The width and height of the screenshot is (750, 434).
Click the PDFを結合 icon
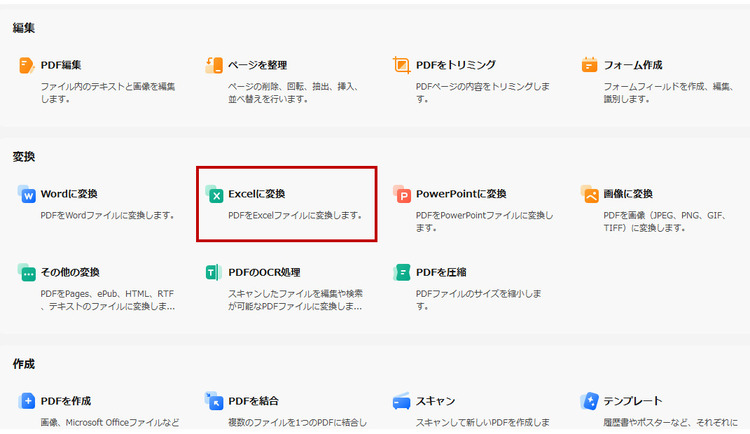[x=214, y=401]
